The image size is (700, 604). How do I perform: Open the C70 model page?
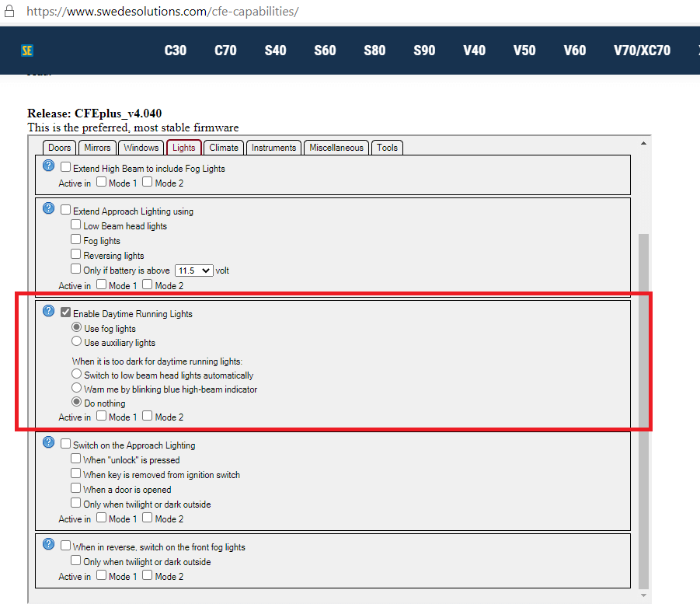[225, 51]
